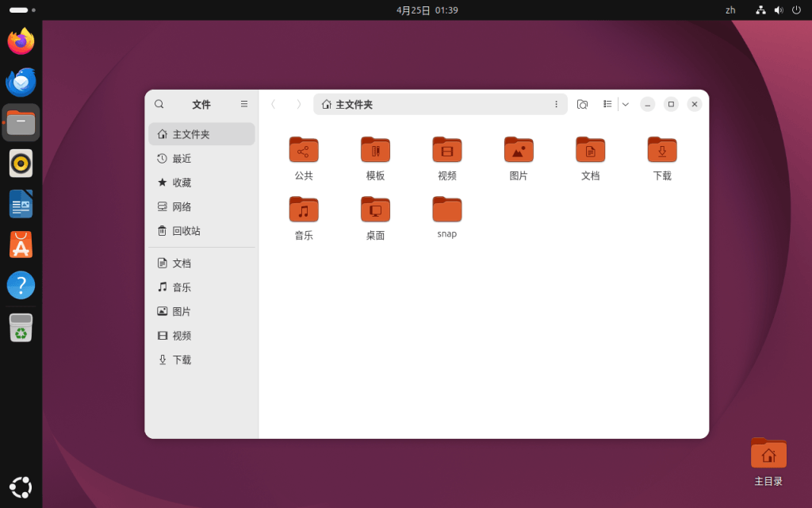Open the clock 4月25日 01:39
Image resolution: width=812 pixels, height=508 pixels.
tap(427, 10)
